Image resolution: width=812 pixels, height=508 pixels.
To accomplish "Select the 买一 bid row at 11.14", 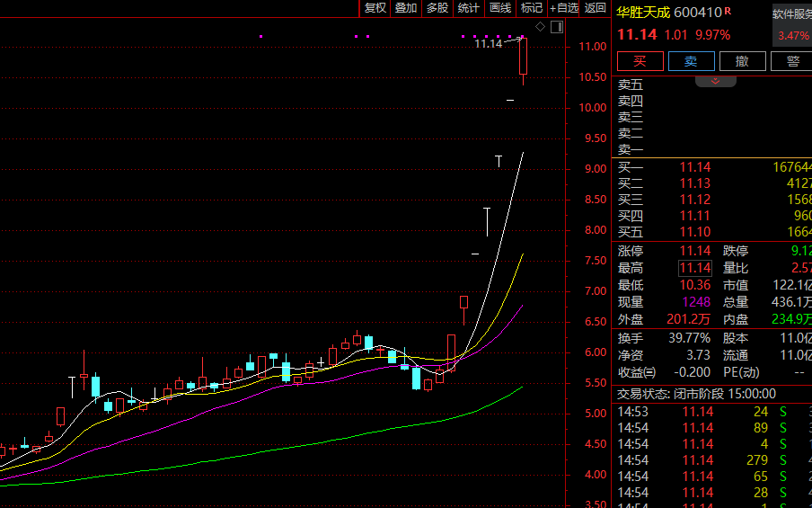I will (713, 167).
